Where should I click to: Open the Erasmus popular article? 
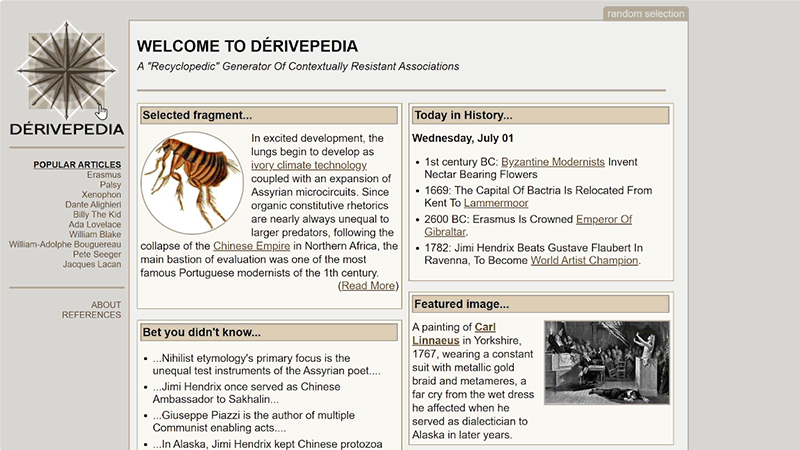pyautogui.click(x=104, y=175)
